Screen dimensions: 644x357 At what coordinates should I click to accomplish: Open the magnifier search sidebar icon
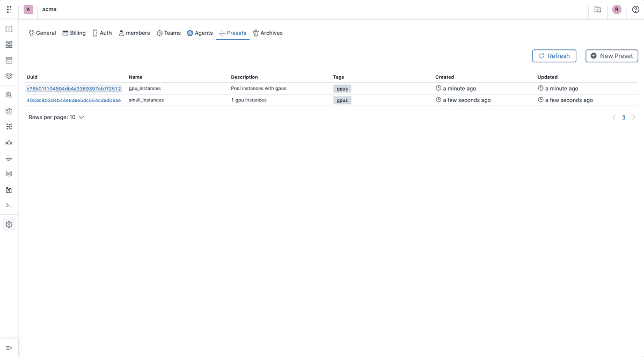tap(9, 95)
